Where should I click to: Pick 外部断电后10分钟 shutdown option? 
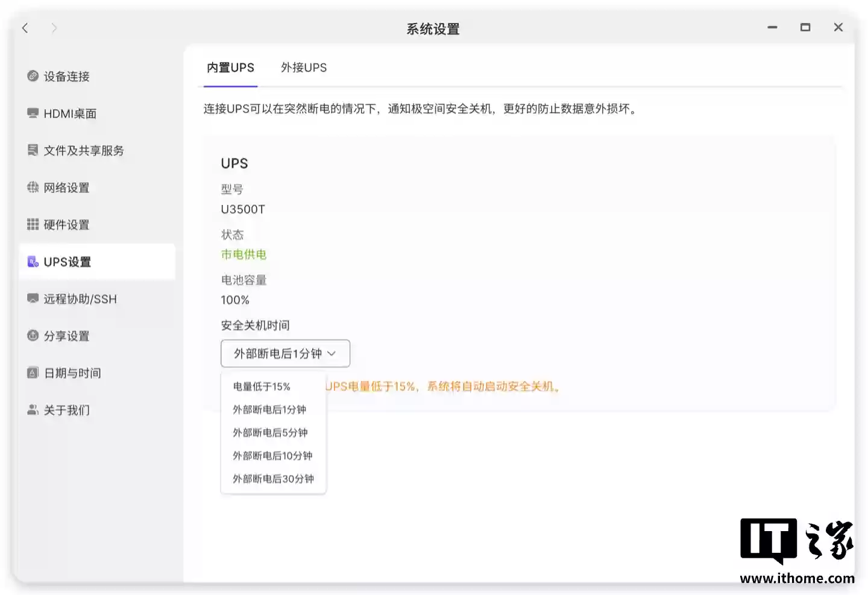pyautogui.click(x=272, y=456)
